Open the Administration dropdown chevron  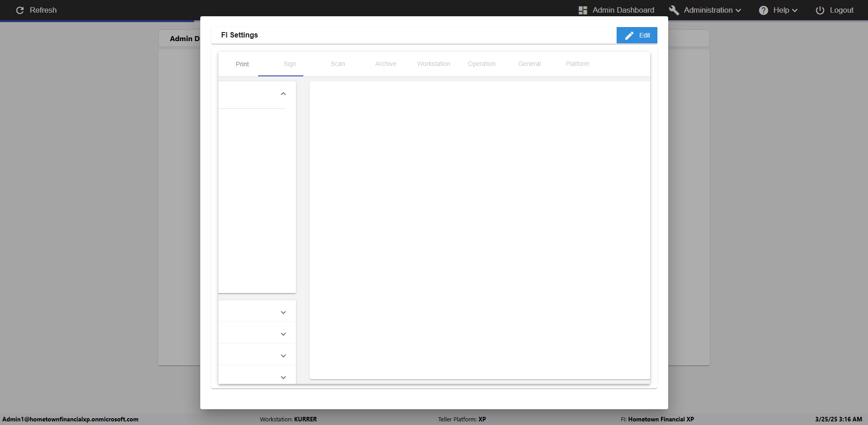coord(738,10)
